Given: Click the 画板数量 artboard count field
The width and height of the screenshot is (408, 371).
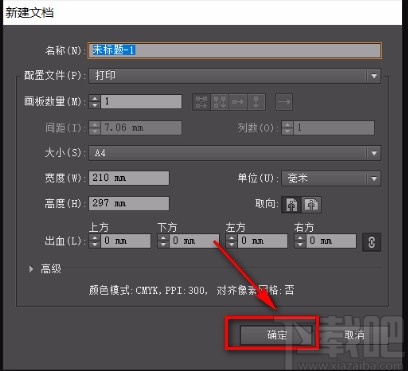Looking at the screenshot, I should coord(141,101).
